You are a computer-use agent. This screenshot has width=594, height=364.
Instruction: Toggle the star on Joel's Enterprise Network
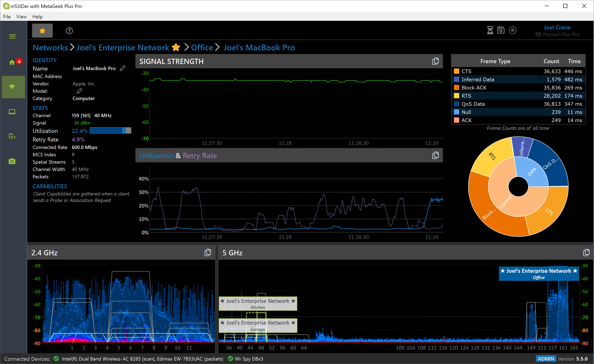(x=176, y=47)
